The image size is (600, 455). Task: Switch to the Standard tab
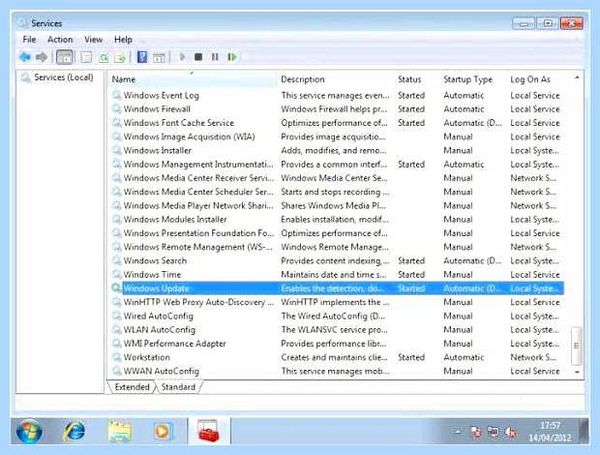tap(178, 387)
